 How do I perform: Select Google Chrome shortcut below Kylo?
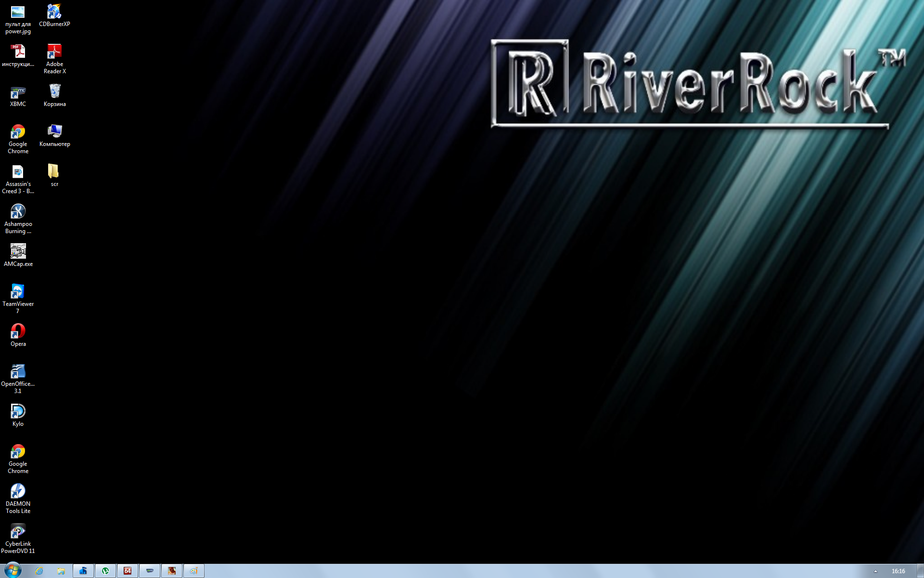(x=18, y=459)
